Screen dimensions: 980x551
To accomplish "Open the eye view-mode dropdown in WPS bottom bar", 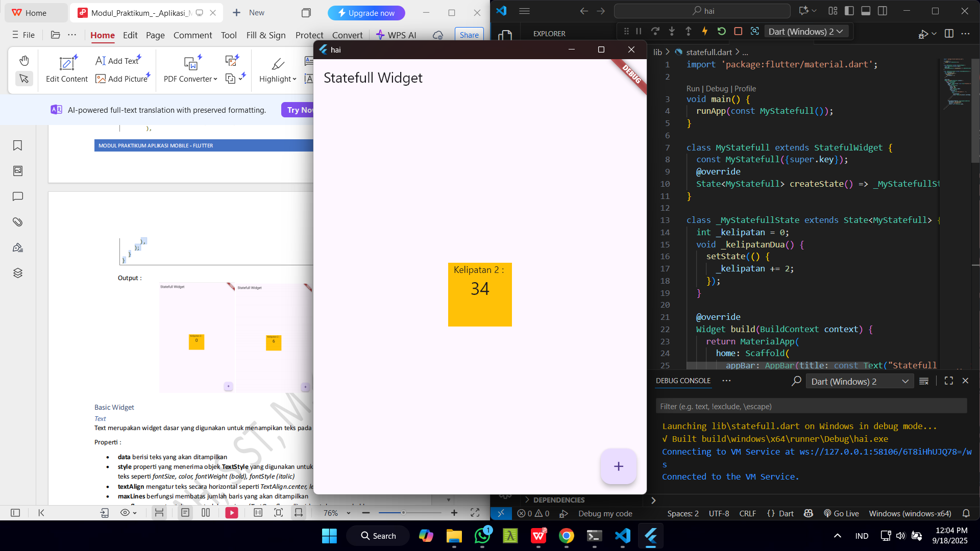I will click(129, 513).
